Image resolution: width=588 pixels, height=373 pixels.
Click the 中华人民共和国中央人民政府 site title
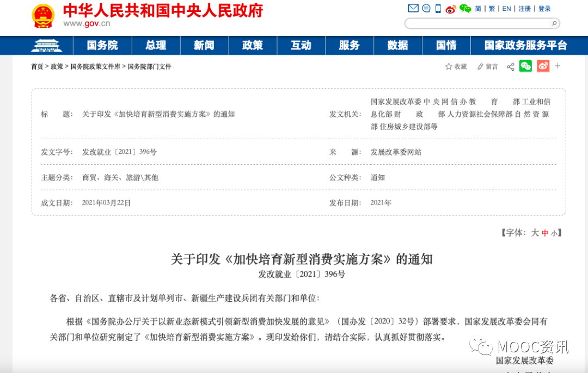point(163,10)
